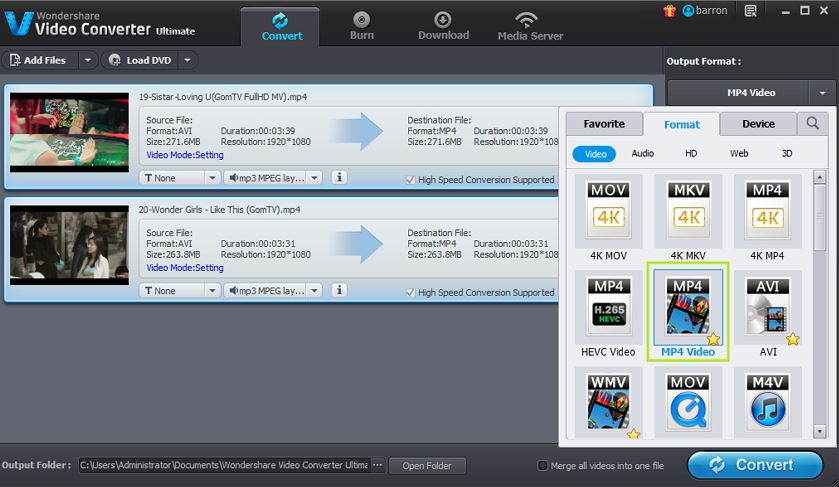Toggle High Speed Conversion for Sistar video
Viewport: 839px width, 487px height.
[410, 180]
